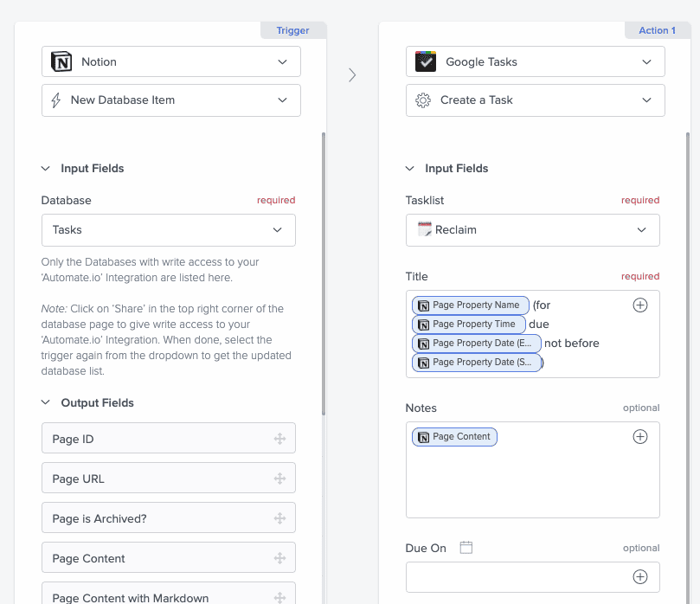
Task: Select the Action 1 tab label
Action: pyautogui.click(x=657, y=30)
